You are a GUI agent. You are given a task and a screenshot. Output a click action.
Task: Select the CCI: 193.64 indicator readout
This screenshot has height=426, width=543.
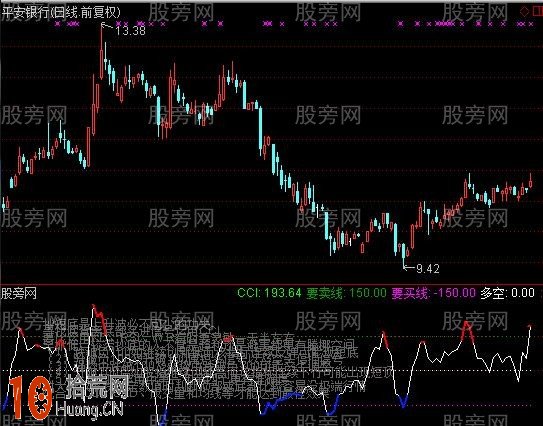[x=269, y=293]
